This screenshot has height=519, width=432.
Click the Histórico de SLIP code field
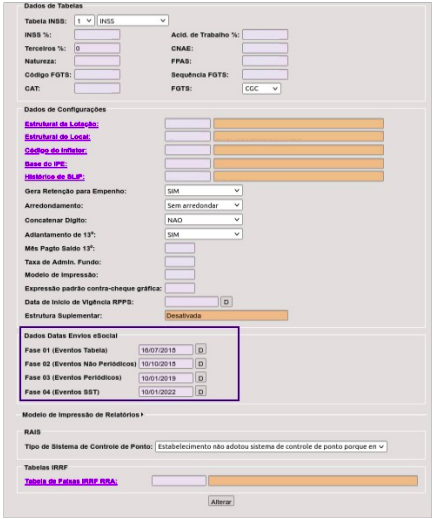[188, 176]
